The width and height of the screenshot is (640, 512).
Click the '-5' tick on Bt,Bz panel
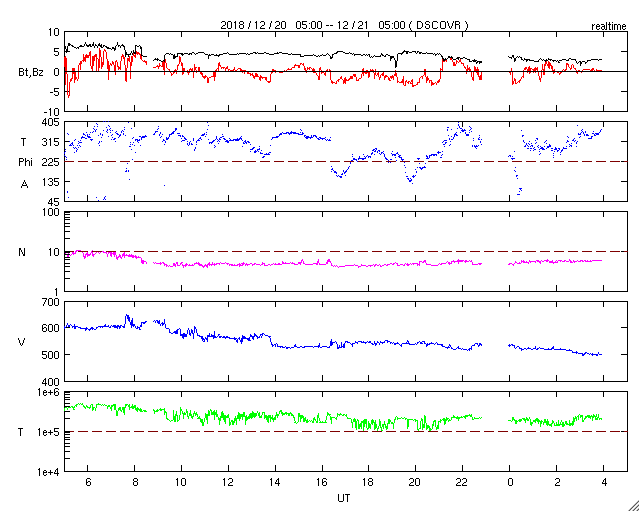[54, 92]
